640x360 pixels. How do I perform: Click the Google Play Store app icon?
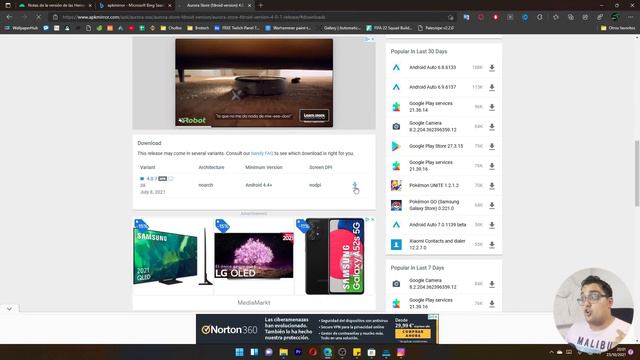tap(396, 146)
